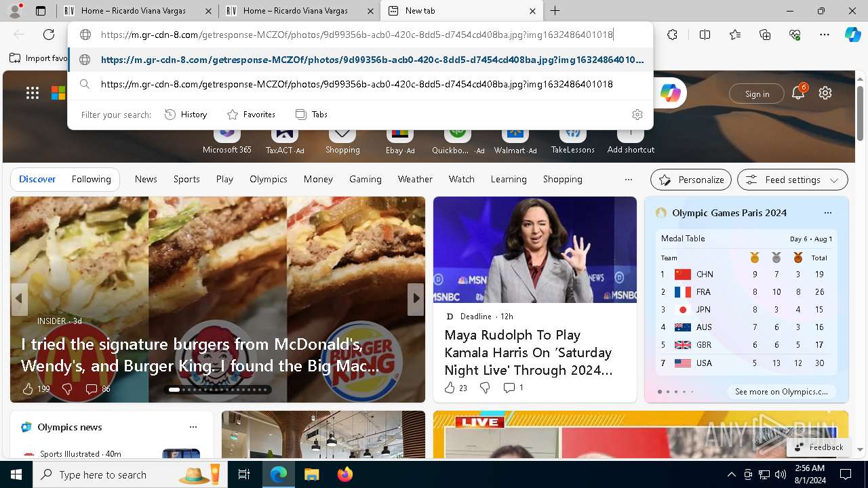Switch to first Ricardo Viana Vargas tab
The image size is (868, 488).
(x=138, y=11)
